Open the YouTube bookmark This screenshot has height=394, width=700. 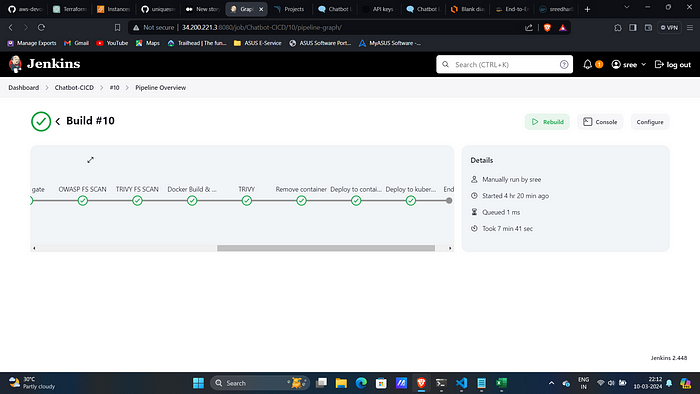[x=112, y=43]
